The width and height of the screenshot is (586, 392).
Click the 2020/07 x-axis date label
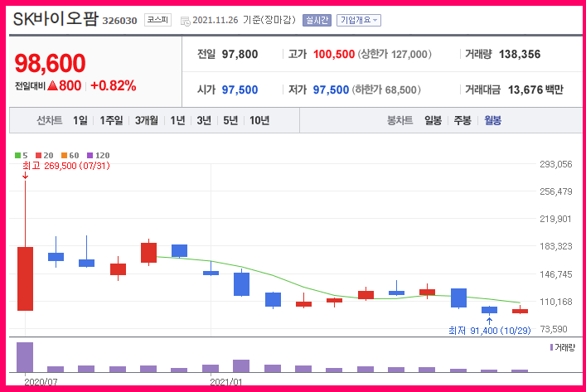point(41,382)
